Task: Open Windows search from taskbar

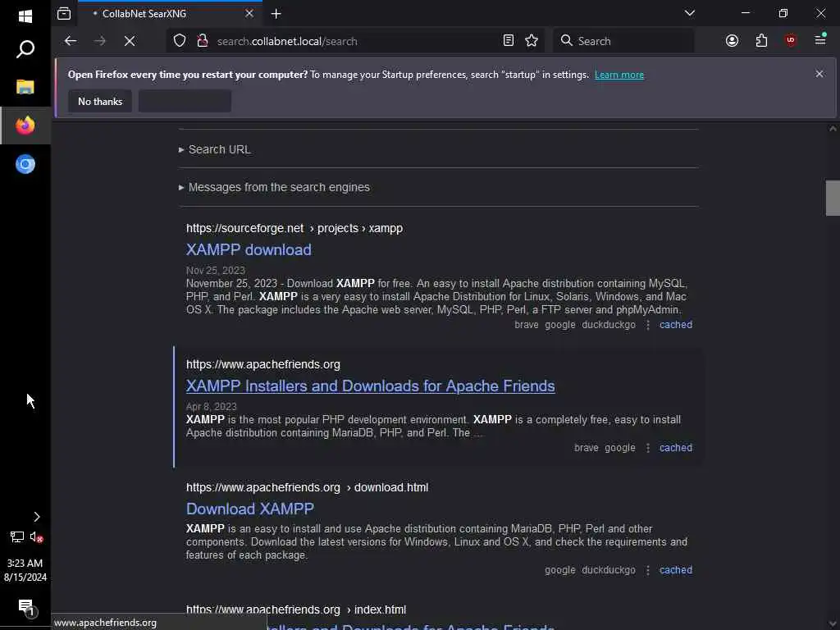Action: 25,49
